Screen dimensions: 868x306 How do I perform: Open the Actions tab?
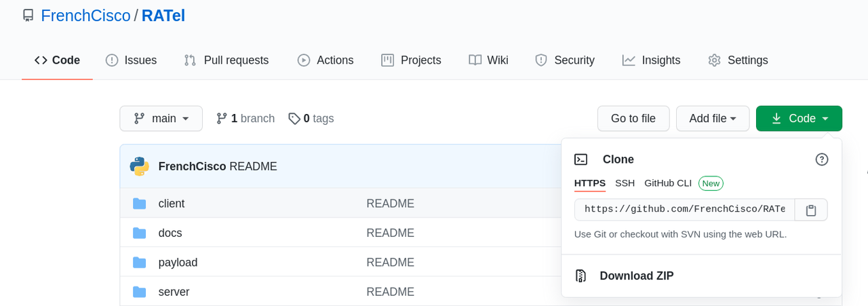[x=325, y=60]
